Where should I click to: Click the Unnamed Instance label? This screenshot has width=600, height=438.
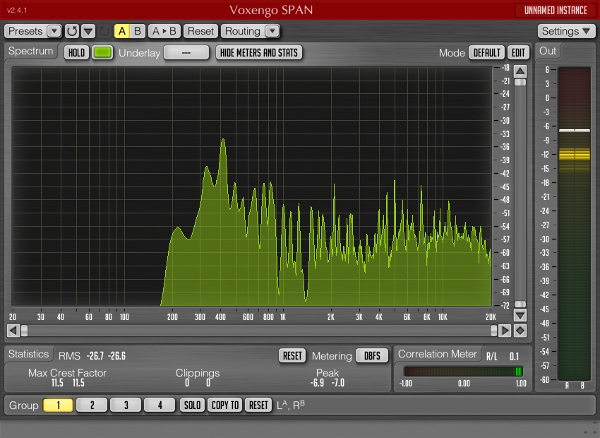coord(556,10)
